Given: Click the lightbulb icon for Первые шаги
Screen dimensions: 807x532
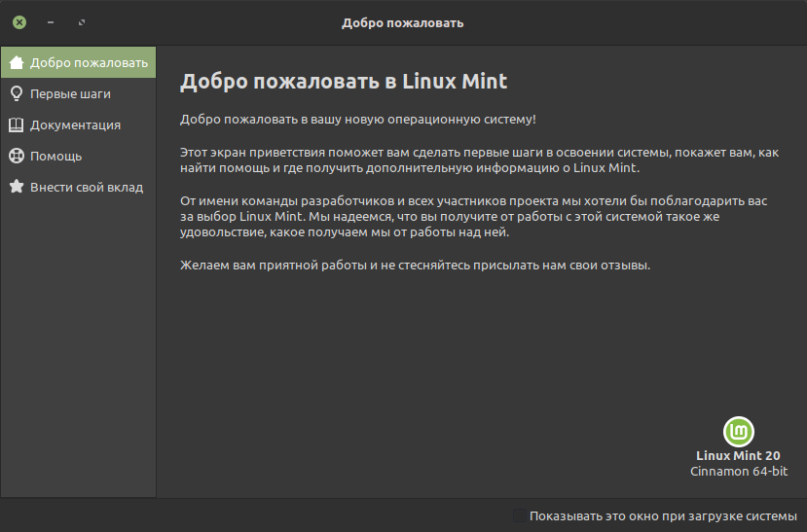Looking at the screenshot, I should pyautogui.click(x=17, y=93).
